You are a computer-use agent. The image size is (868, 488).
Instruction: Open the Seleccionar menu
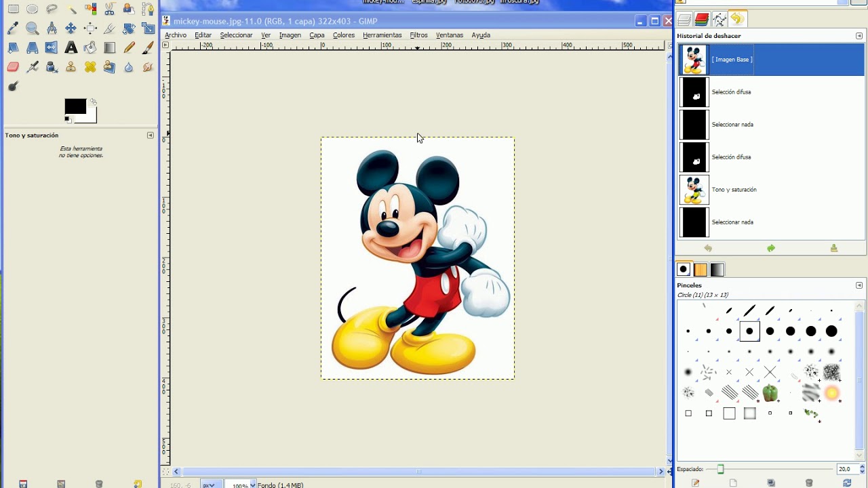coord(236,35)
